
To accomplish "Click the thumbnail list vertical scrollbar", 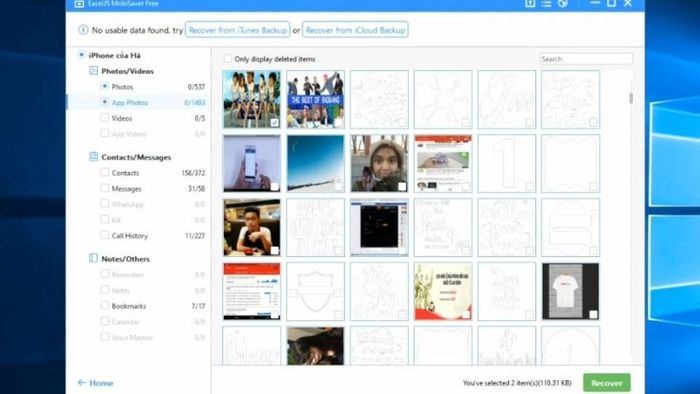I will pyautogui.click(x=631, y=98).
